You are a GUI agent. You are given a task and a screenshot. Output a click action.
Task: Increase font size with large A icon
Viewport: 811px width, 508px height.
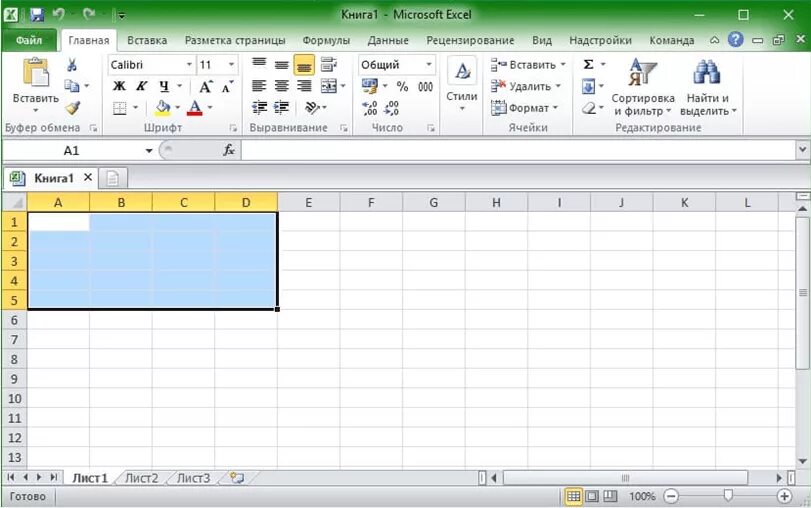point(205,86)
